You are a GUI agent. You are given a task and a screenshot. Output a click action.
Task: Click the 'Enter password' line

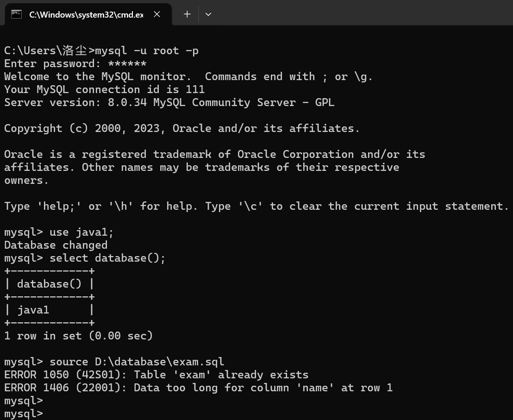[75, 63]
